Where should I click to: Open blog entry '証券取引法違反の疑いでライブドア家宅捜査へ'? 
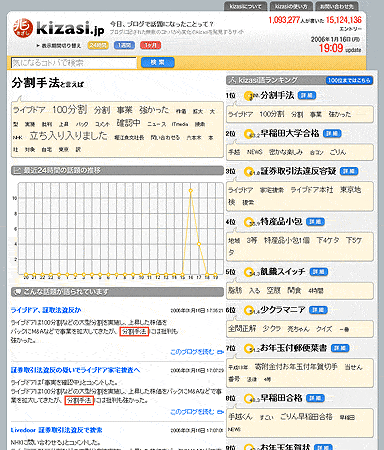75,370
